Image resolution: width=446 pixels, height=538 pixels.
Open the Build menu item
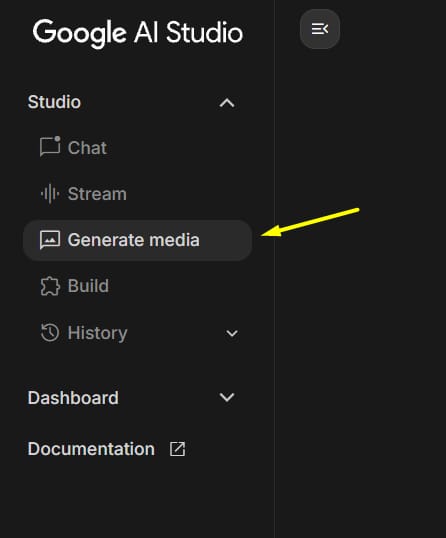[x=137, y=286]
